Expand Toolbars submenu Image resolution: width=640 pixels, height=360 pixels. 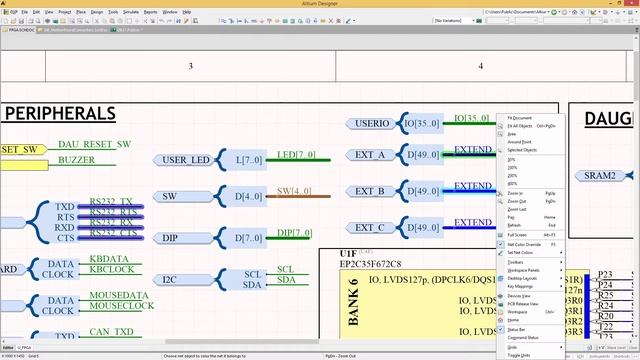[x=531, y=262]
